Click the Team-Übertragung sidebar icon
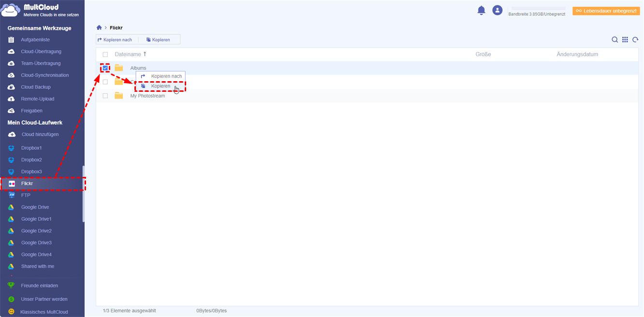The height and width of the screenshot is (317, 644). coord(11,63)
